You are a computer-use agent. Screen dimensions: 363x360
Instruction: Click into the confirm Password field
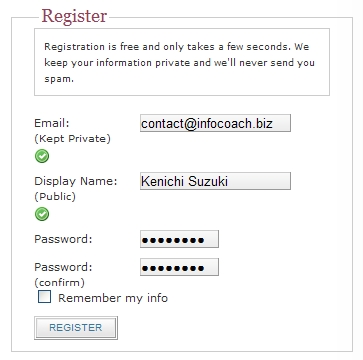(179, 267)
